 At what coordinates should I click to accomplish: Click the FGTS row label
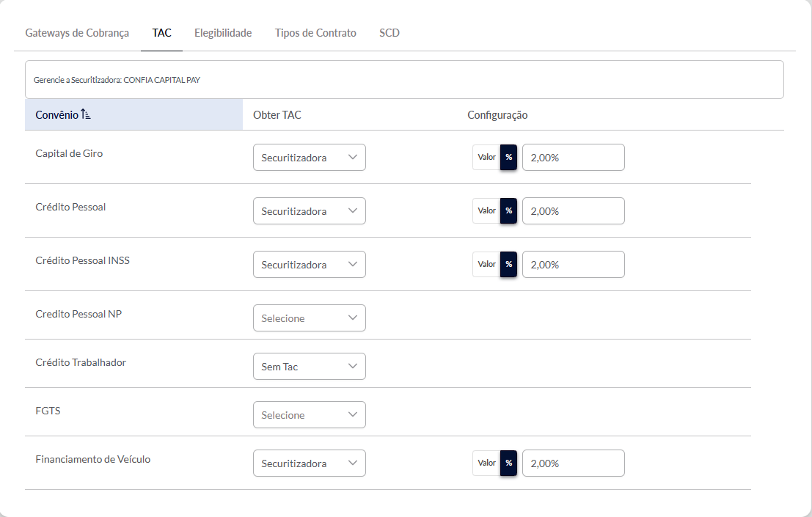48,411
